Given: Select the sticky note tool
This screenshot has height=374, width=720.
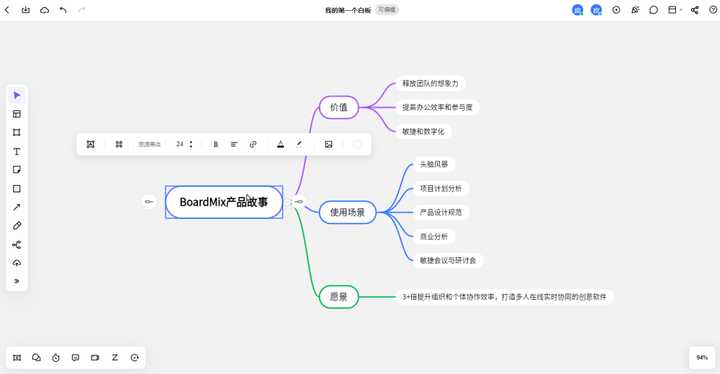Looking at the screenshot, I should click(17, 170).
